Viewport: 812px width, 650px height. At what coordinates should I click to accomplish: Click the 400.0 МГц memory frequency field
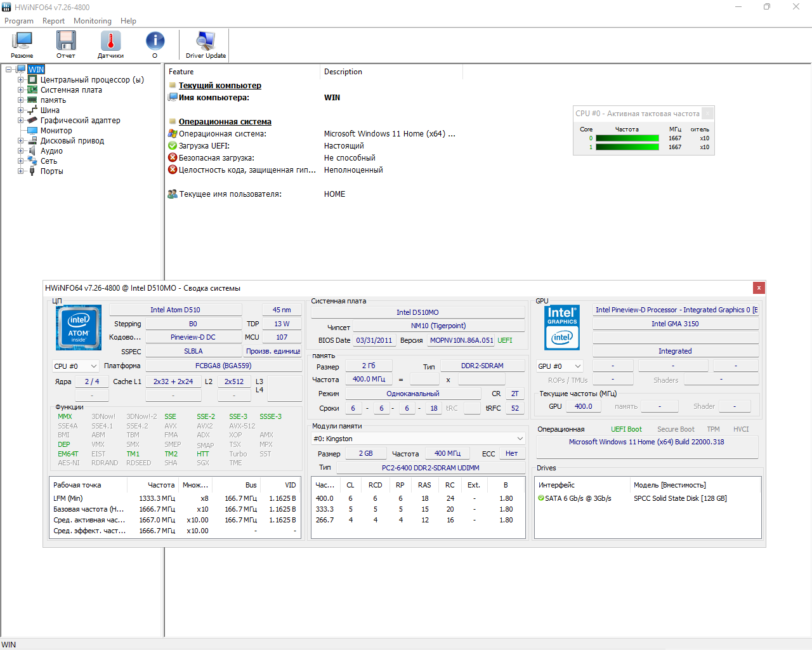[x=369, y=379]
